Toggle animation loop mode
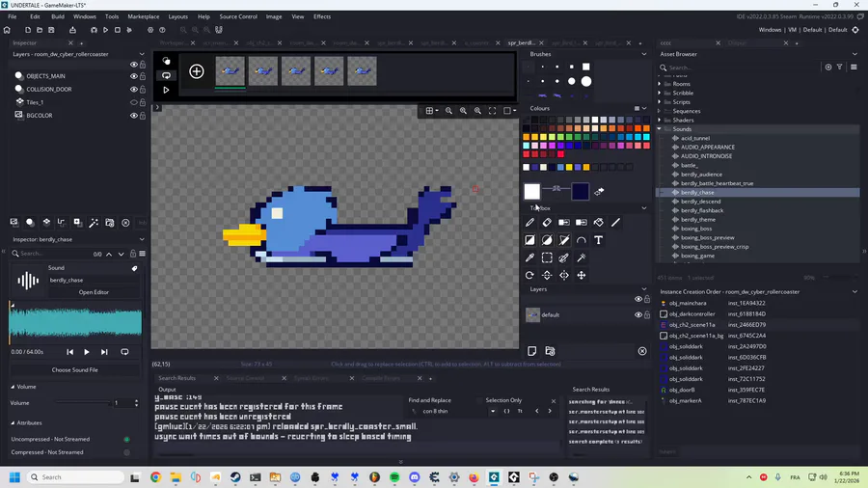Viewport: 868px width, 488px height. pos(166,75)
